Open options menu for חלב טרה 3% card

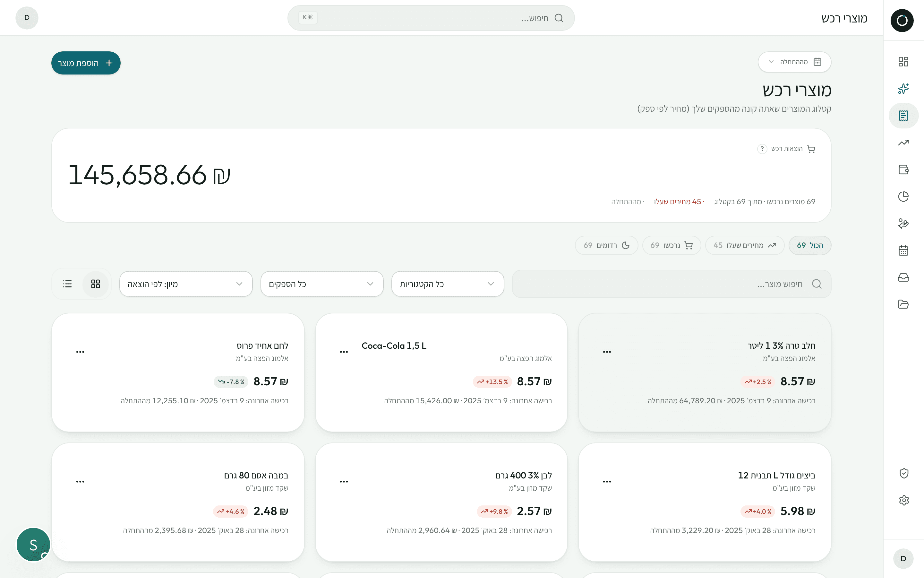607,352
